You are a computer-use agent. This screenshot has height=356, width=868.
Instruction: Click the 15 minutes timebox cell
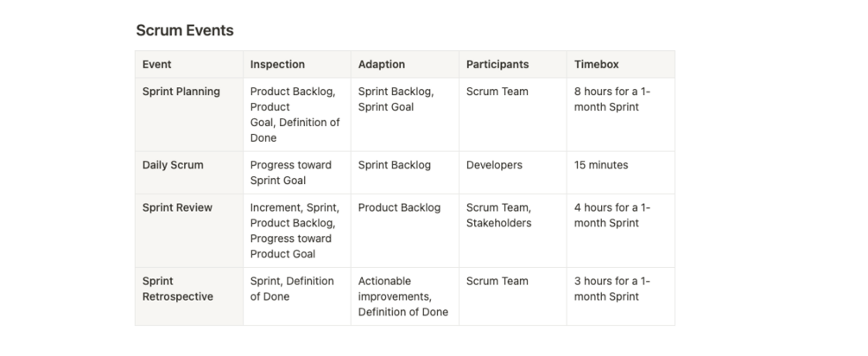point(601,165)
